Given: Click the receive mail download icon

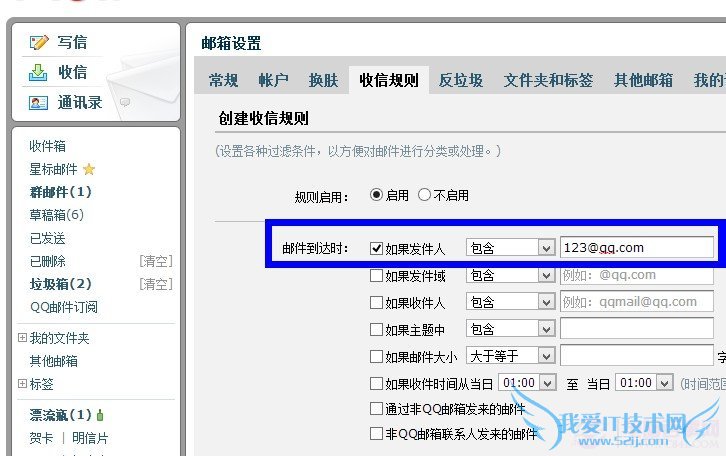Looking at the screenshot, I should pyautogui.click(x=38, y=73).
